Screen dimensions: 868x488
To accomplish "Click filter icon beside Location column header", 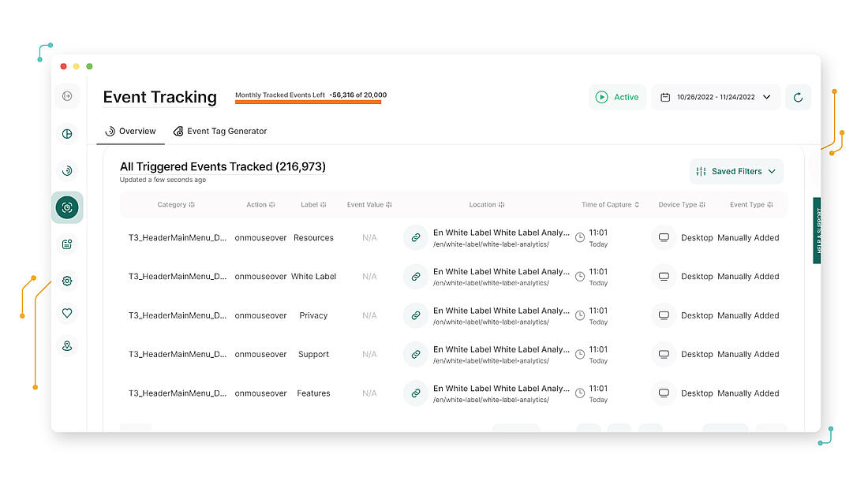I will (x=502, y=205).
